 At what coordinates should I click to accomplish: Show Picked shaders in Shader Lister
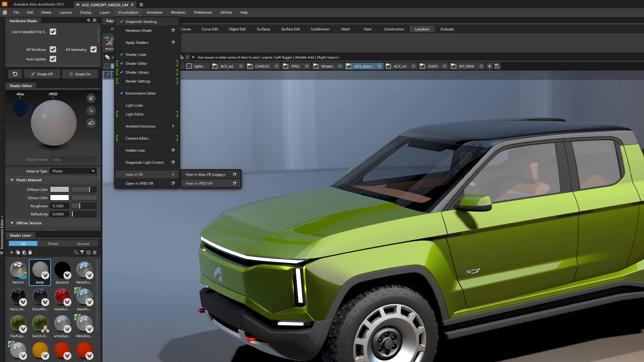53,244
